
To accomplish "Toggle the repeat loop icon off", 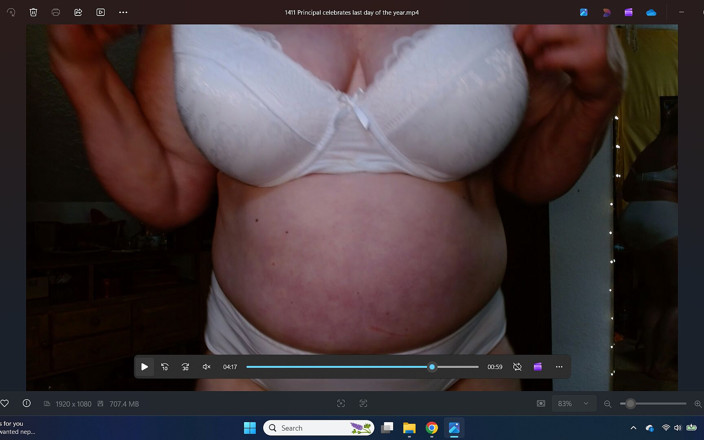I will coord(517,367).
